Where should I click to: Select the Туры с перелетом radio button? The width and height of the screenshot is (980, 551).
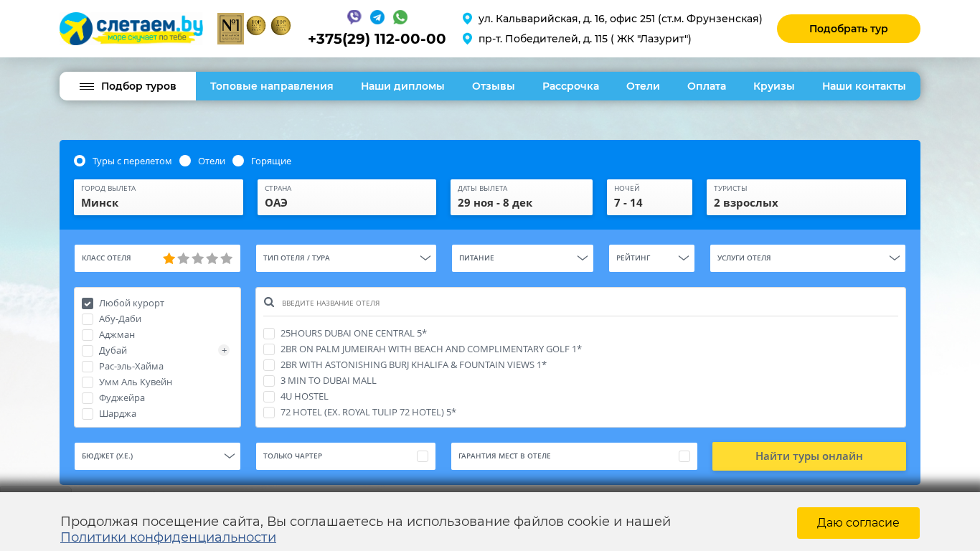coord(80,161)
